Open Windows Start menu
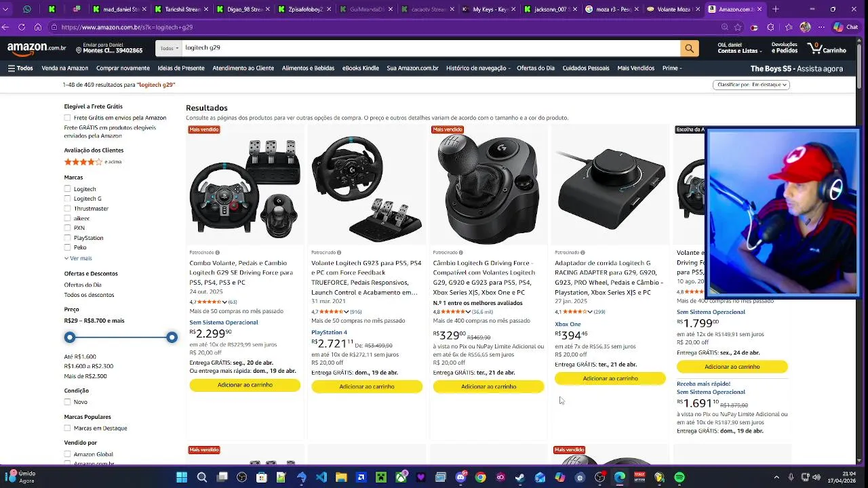This screenshot has width=868, height=488. [182, 477]
